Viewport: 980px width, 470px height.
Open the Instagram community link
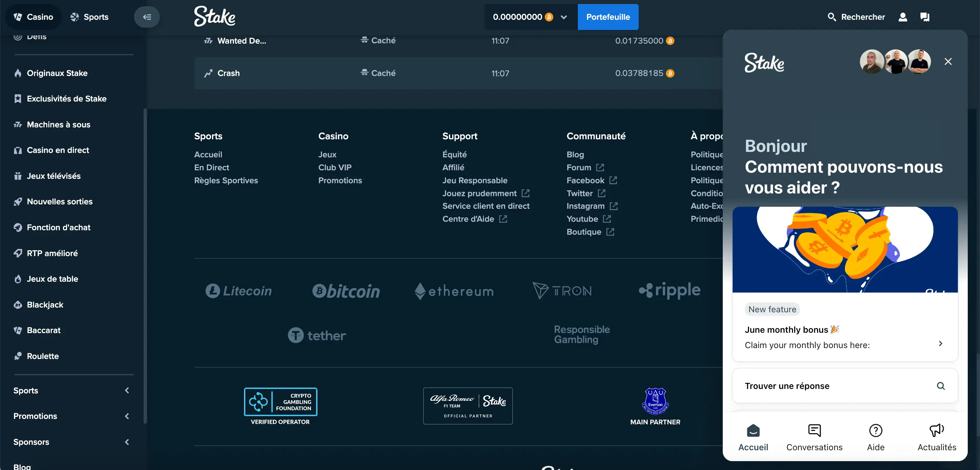coord(592,206)
